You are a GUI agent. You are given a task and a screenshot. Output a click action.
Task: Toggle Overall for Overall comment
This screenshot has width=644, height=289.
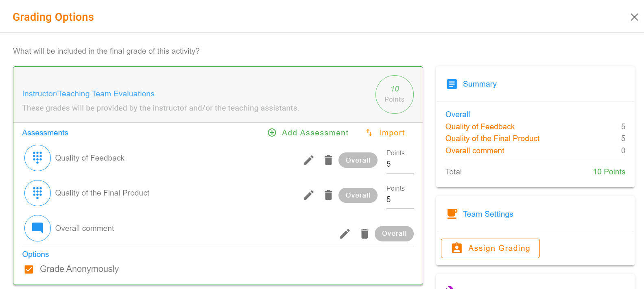coord(394,234)
